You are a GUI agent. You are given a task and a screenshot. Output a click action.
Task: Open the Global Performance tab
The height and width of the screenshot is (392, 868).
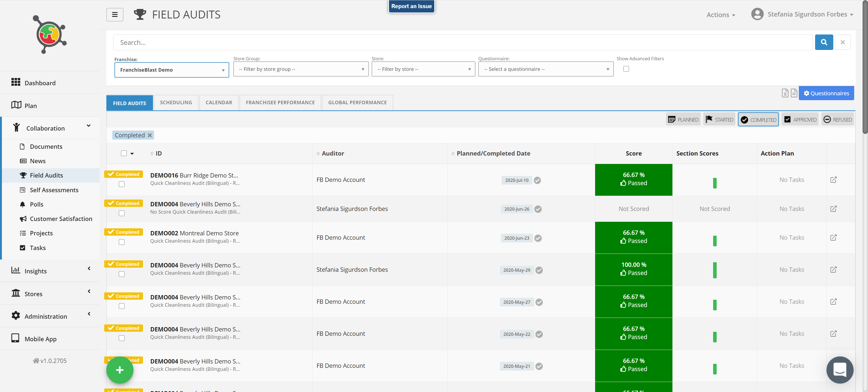[x=357, y=103]
